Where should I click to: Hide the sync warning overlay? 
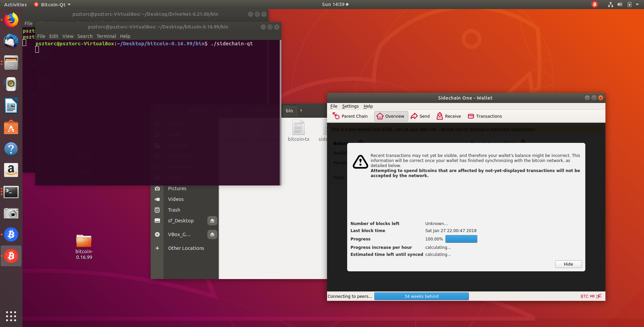[568, 264]
